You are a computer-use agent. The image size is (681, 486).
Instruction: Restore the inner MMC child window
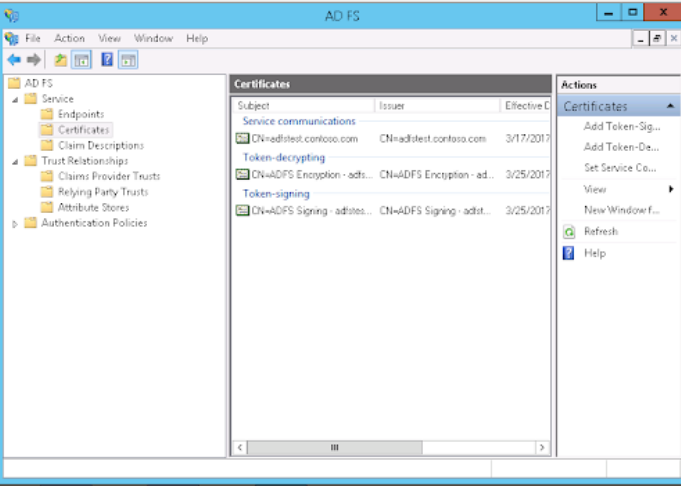click(x=657, y=39)
